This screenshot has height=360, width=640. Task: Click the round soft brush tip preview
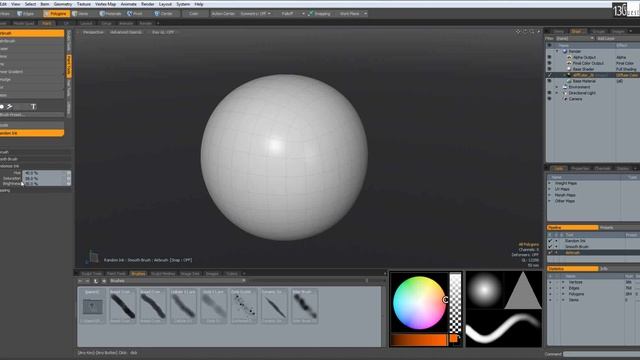pos(484,290)
